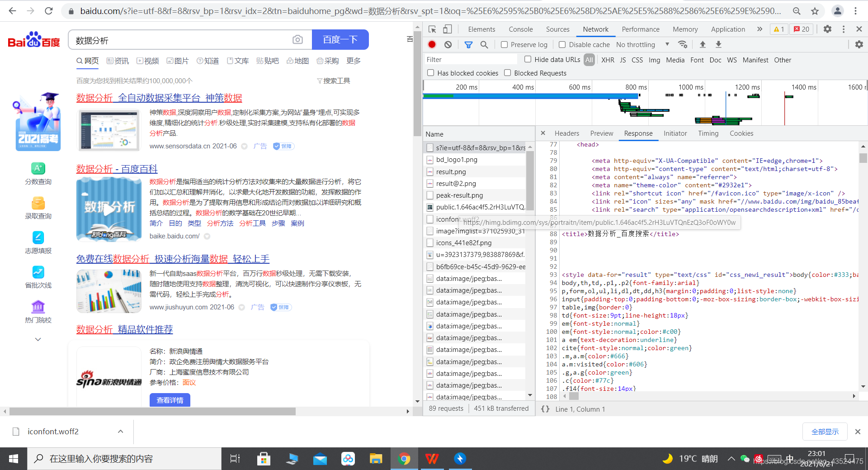The height and width of the screenshot is (470, 868).
Task: Click the camera image search icon
Action: [297, 40]
